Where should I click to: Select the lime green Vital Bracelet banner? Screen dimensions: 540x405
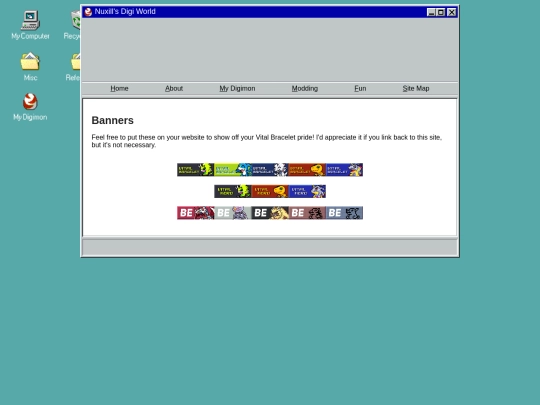[x=233, y=170]
